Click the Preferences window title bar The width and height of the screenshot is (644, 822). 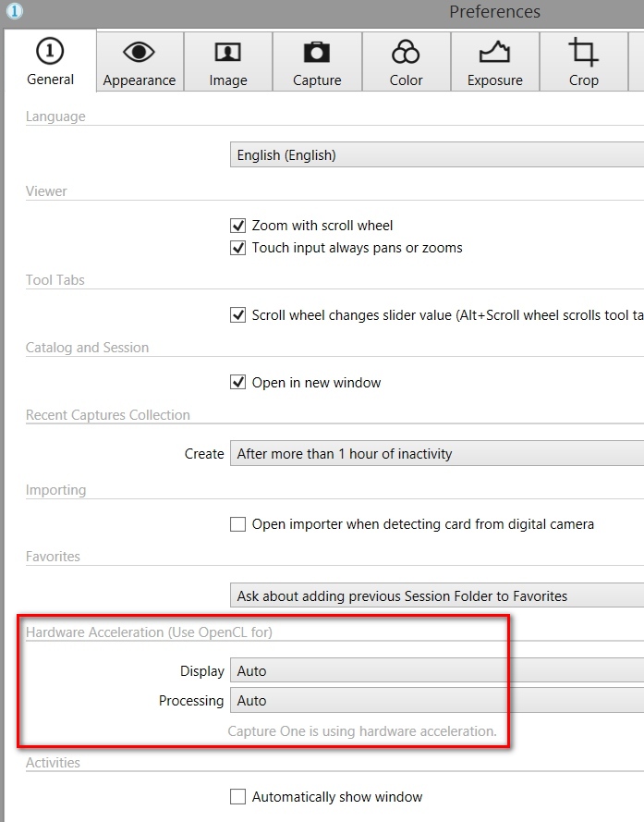click(x=494, y=11)
